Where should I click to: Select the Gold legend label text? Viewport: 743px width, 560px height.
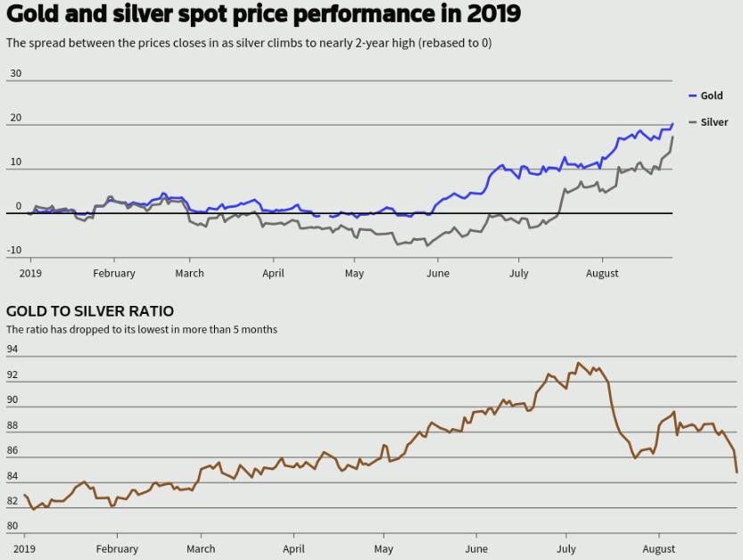pos(711,95)
